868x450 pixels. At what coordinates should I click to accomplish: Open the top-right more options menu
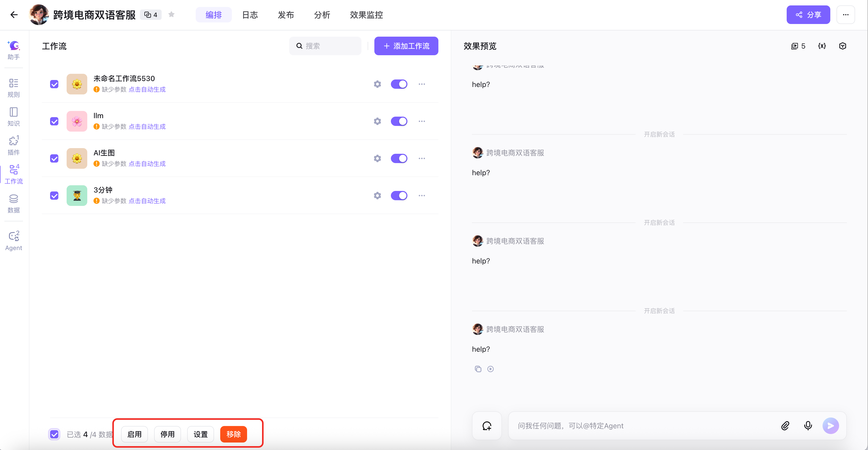pos(846,14)
